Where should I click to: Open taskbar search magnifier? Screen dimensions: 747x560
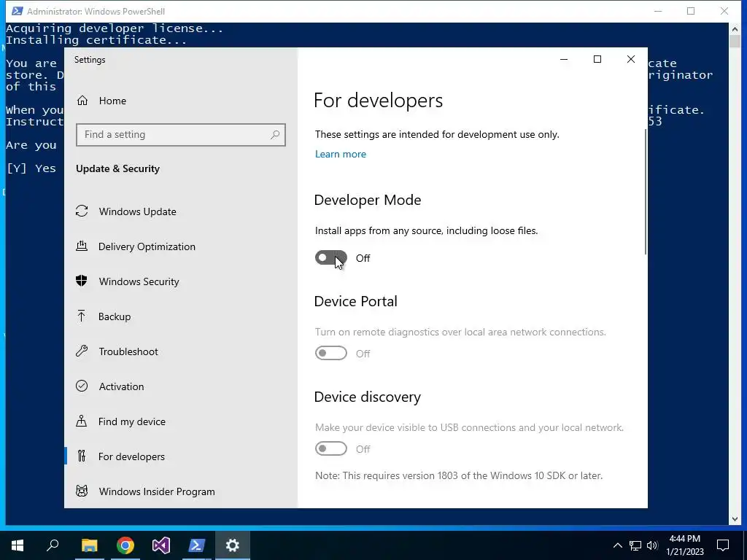tap(53, 545)
